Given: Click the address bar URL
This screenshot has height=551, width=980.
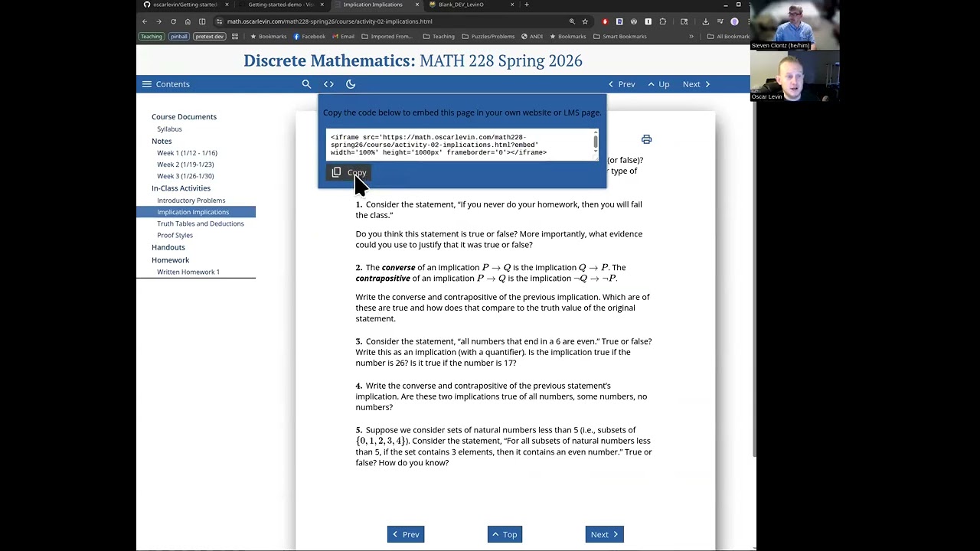Looking at the screenshot, I should (x=329, y=21).
